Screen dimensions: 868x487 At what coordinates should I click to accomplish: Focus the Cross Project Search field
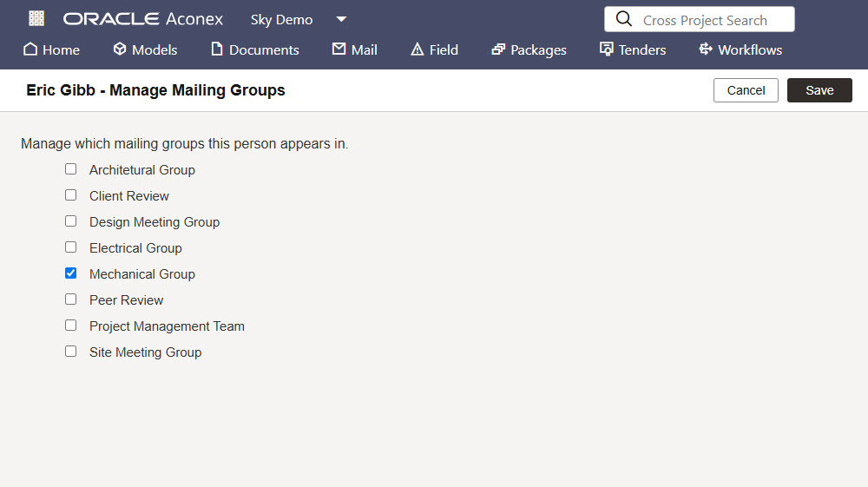(x=699, y=19)
